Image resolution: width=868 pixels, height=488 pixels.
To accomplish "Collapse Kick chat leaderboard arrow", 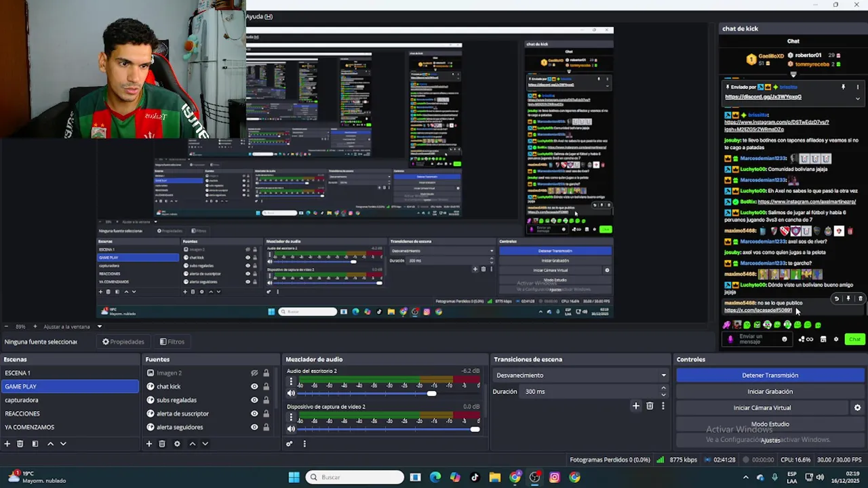I will coord(793,75).
